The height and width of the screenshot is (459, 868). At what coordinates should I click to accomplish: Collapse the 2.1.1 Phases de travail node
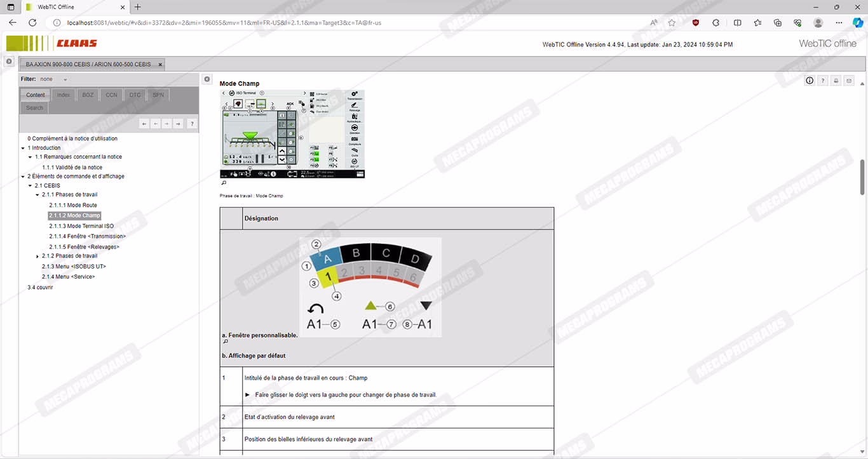37,195
